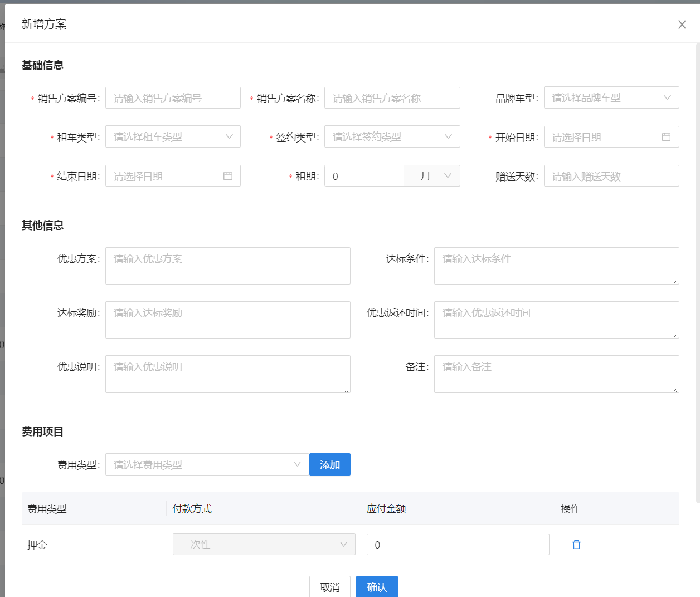This screenshot has width=700, height=597.
Task: Click the 应付金额 field for 押金
Action: pyautogui.click(x=458, y=545)
